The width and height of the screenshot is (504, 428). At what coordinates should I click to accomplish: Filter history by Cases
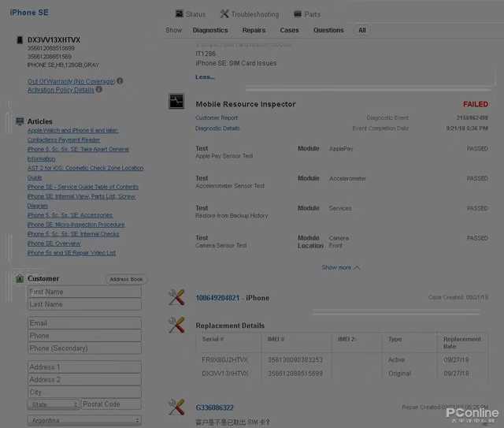click(x=289, y=30)
